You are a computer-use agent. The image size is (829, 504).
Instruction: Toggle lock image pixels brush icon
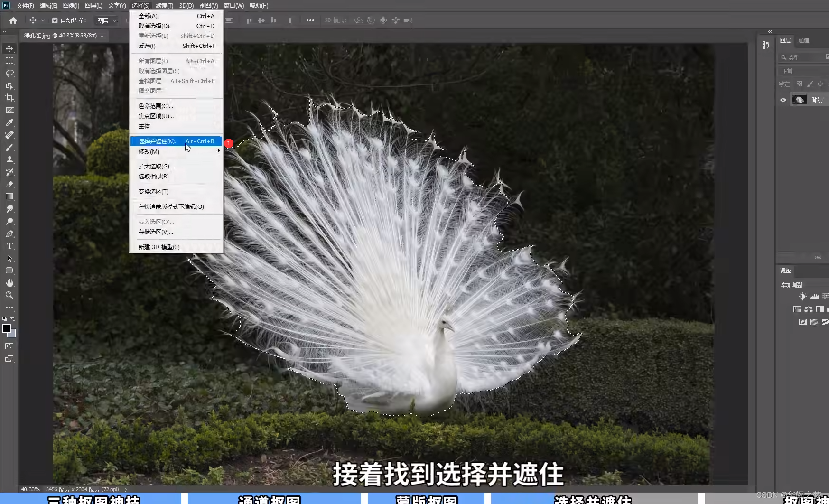pos(810,84)
